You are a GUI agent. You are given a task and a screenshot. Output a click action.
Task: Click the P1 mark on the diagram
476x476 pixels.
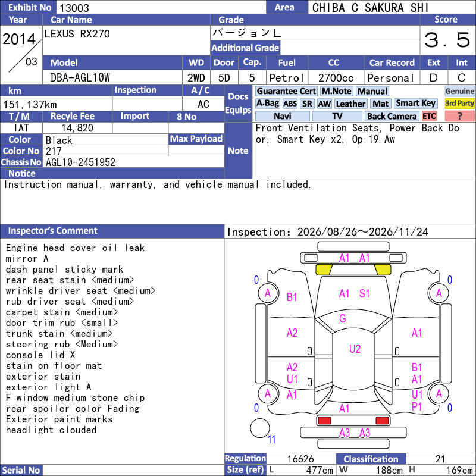417,406
